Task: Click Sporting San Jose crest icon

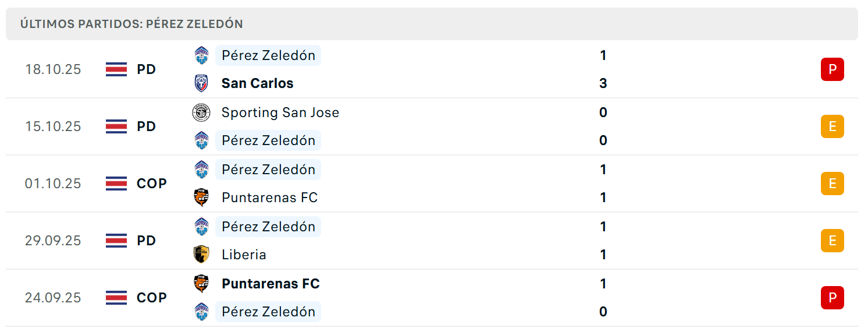Action: 201,112
